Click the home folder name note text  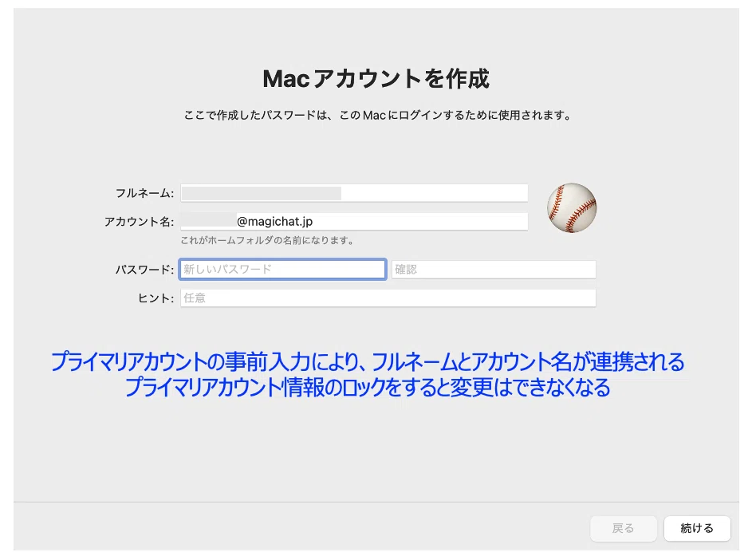(267, 240)
